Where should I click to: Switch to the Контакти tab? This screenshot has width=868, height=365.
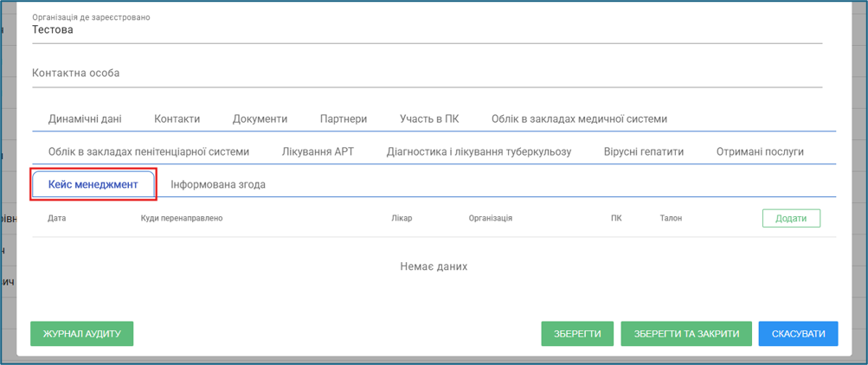point(177,118)
